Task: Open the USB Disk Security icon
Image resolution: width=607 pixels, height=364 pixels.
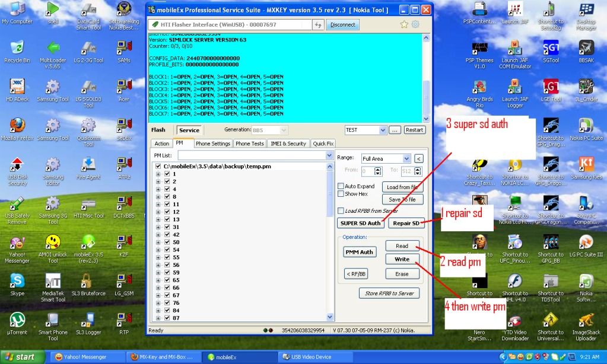Action: (17, 171)
